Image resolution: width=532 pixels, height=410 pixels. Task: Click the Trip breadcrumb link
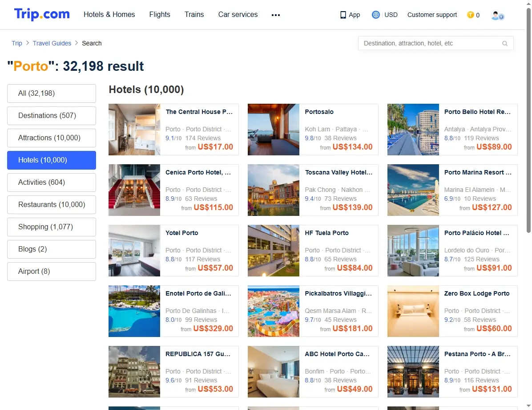click(x=16, y=43)
